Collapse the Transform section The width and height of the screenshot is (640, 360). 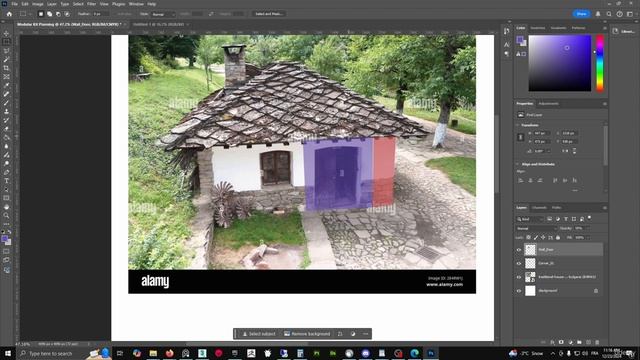point(518,125)
